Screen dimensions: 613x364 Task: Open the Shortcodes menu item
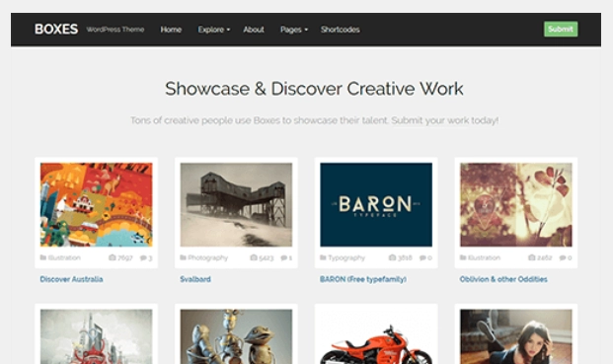click(x=341, y=30)
